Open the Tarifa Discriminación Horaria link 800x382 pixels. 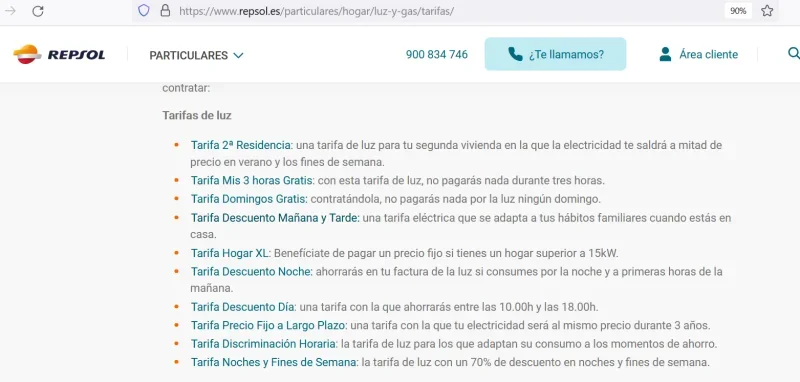click(x=263, y=344)
